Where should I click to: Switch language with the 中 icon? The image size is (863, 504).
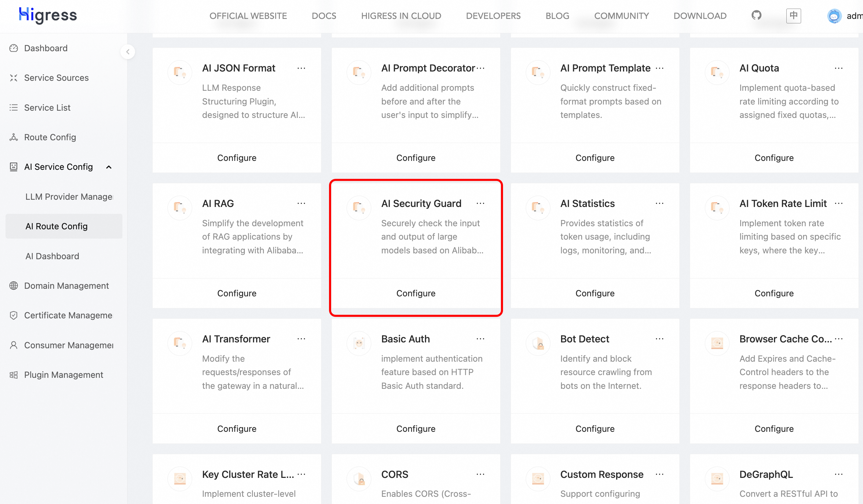(794, 15)
